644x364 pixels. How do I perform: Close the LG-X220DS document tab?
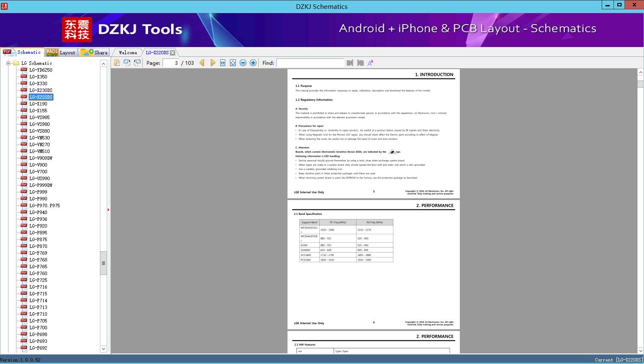172,53
